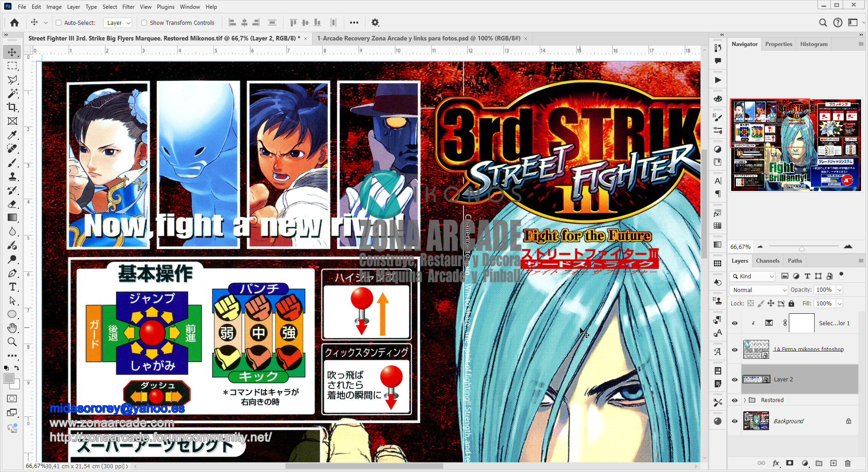
Task: Select the Pen tool
Action: pyautogui.click(x=12, y=273)
